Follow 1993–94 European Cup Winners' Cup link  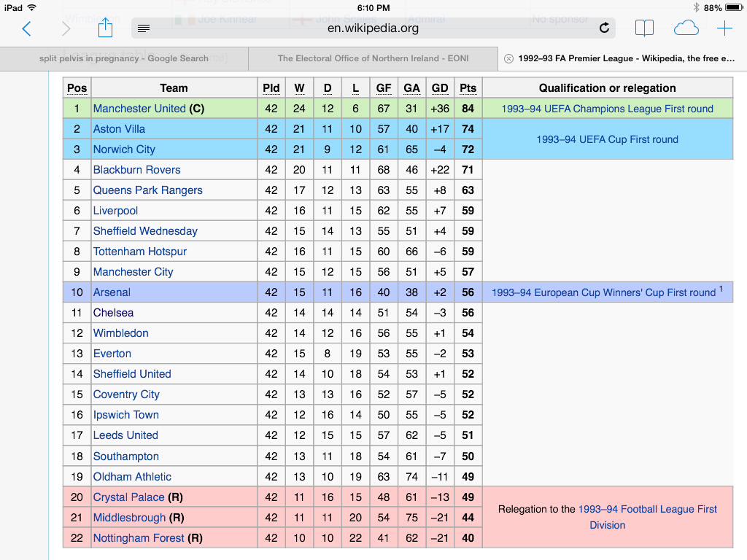603,292
